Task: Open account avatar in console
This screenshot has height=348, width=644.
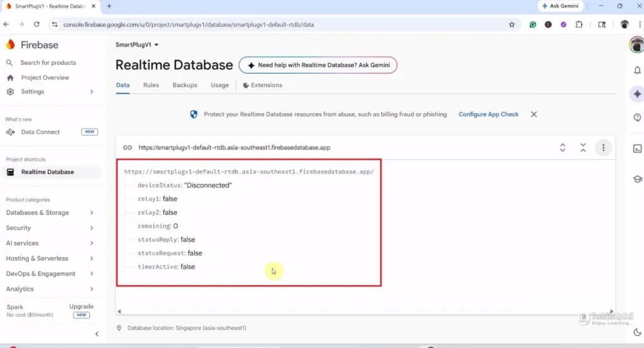Action: pos(636,45)
